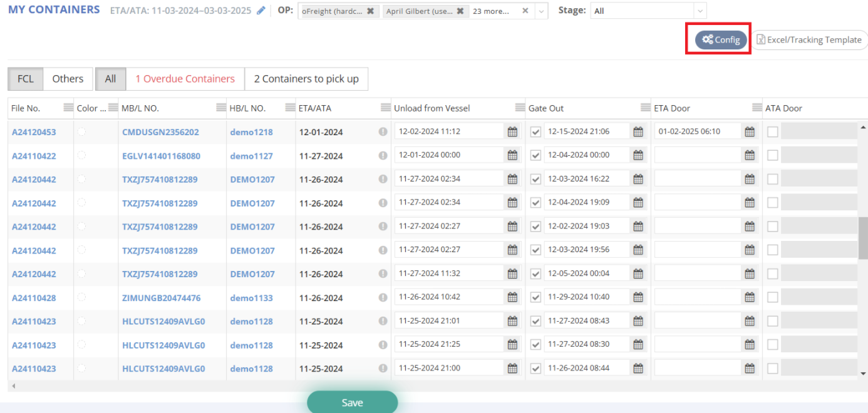868x413 pixels.
Task: Toggle Gate Out checkbox for demo1133 row
Action: 535,297
